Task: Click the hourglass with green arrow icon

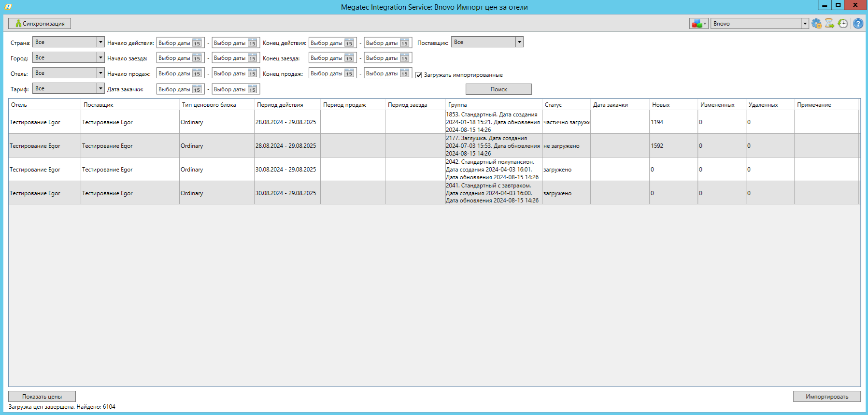Action: [x=829, y=23]
